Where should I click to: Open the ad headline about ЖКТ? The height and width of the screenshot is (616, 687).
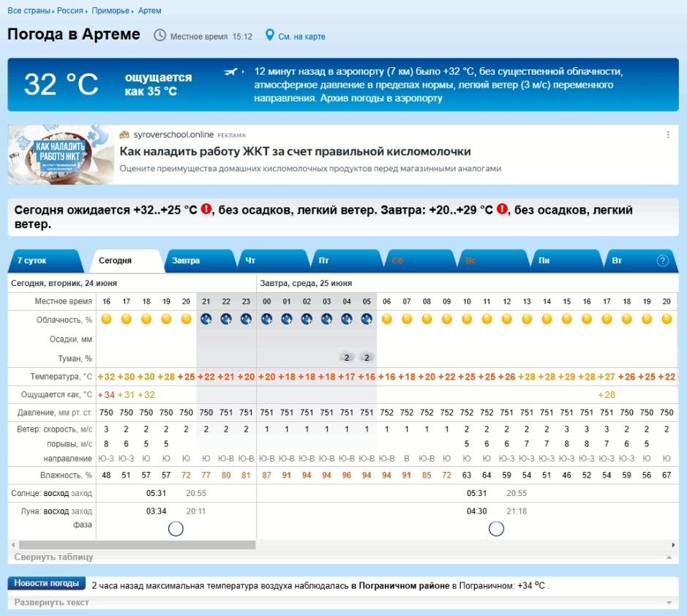(x=295, y=151)
